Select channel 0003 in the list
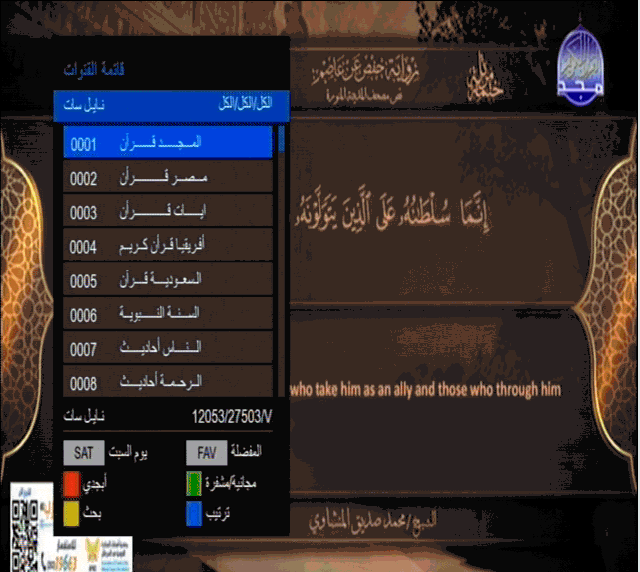Screen dimensions: 640x572 pos(168,211)
